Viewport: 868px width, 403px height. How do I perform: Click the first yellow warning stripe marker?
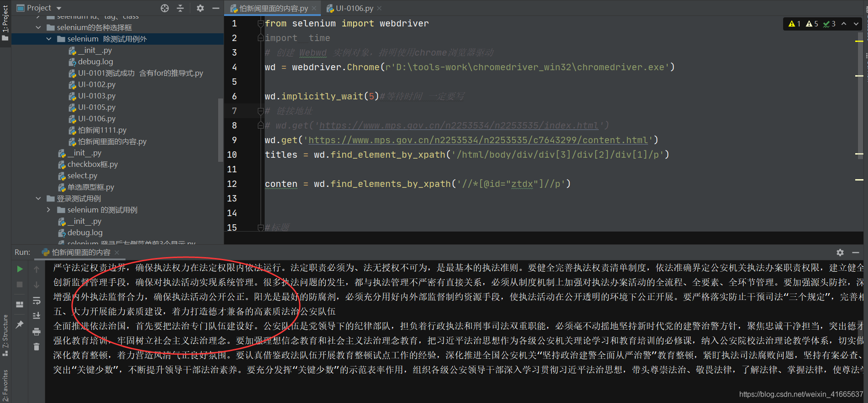coord(859,41)
